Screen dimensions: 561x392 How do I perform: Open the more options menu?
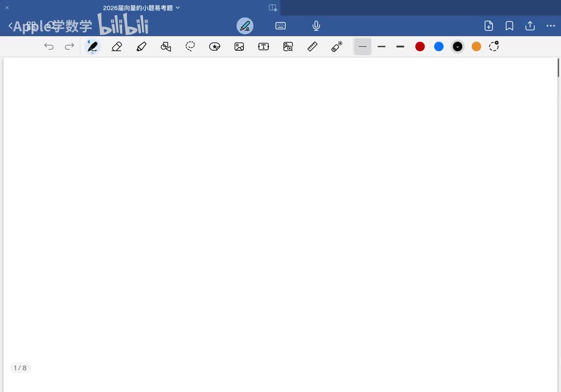(551, 26)
